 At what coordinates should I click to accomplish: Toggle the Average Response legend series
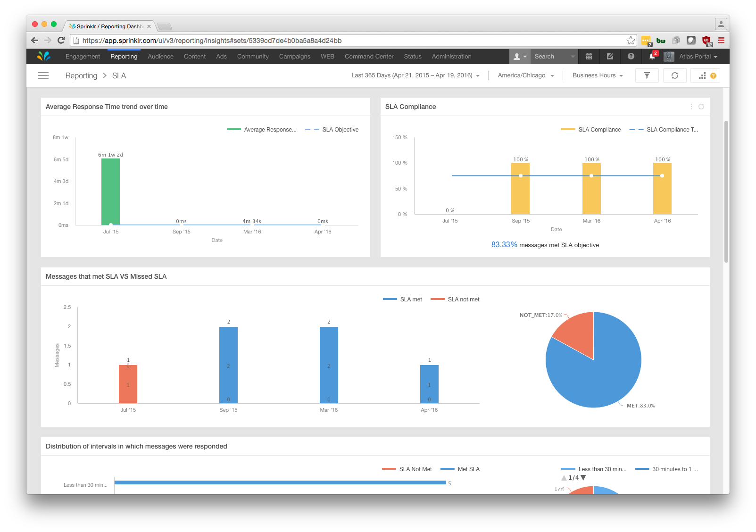coord(262,130)
